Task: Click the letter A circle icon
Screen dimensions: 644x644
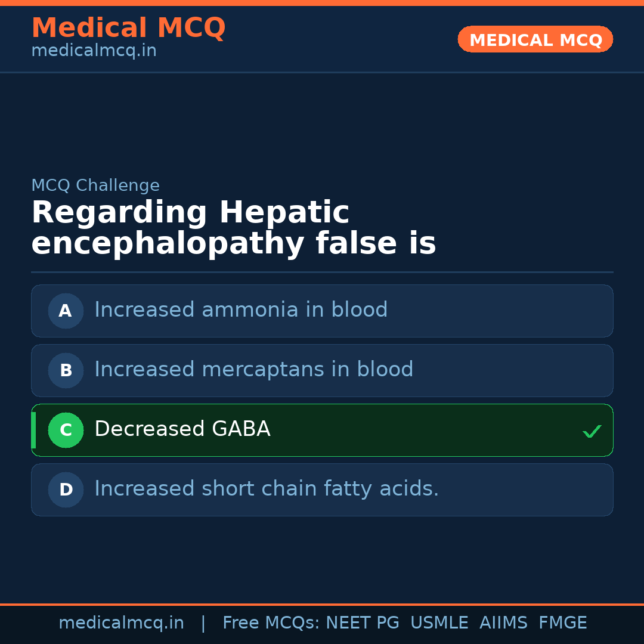Action: [66, 311]
